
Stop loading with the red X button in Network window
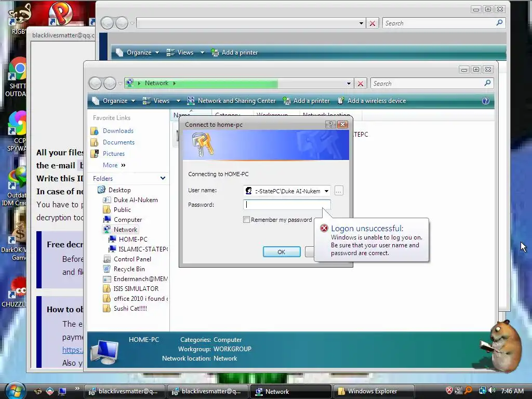point(361,84)
